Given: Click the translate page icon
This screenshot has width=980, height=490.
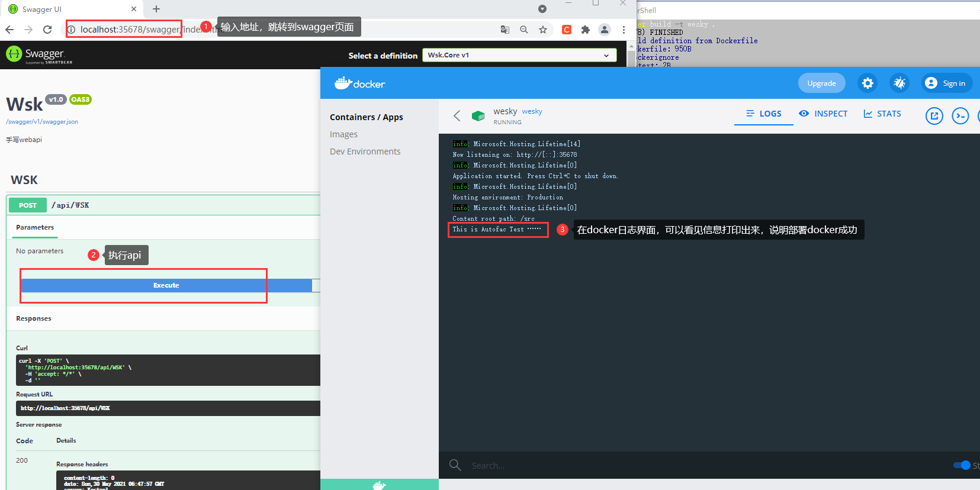Looking at the screenshot, I should 505,30.
